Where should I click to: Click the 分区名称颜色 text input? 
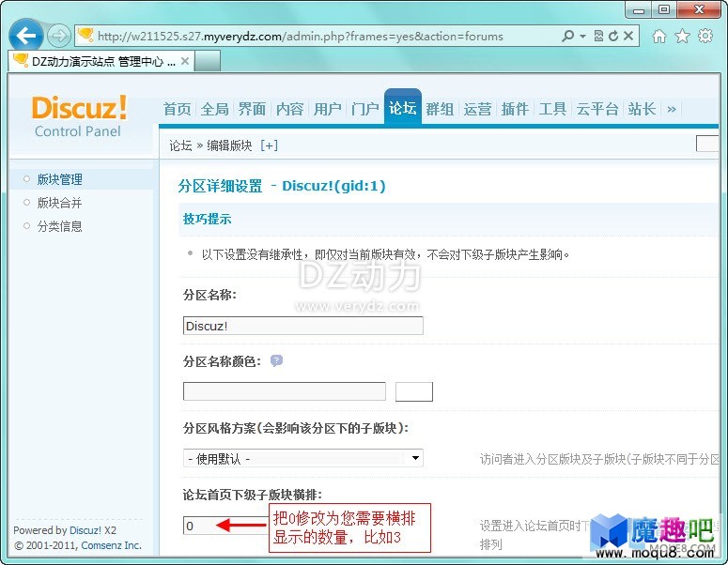tap(284, 391)
